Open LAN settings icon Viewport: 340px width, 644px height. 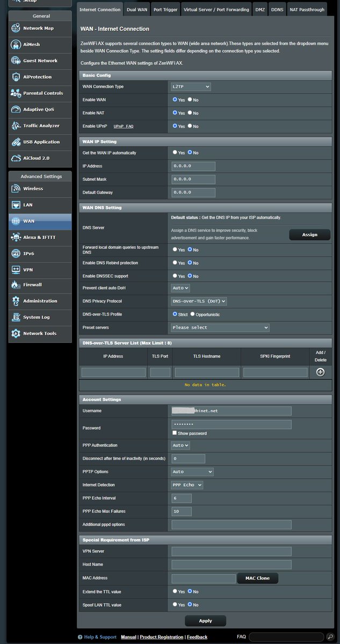point(16,205)
